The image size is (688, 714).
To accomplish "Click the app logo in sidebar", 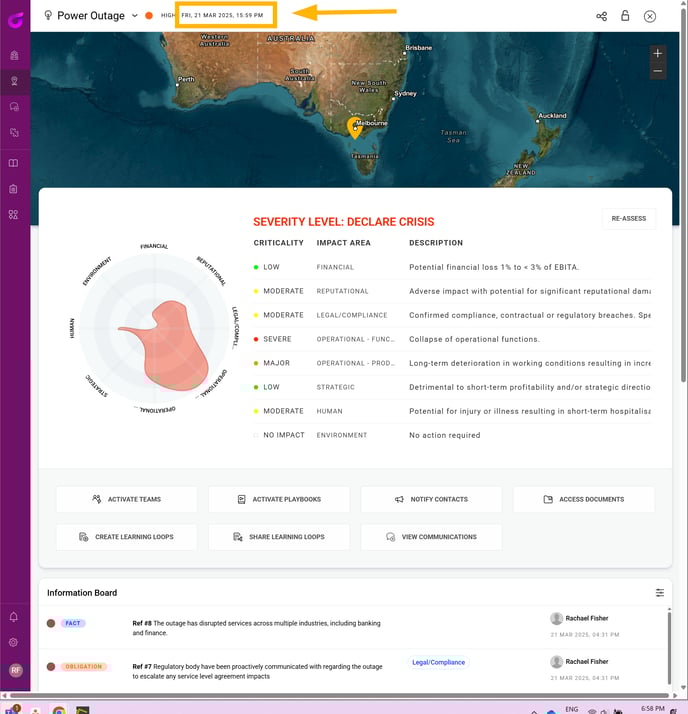I will point(15,20).
